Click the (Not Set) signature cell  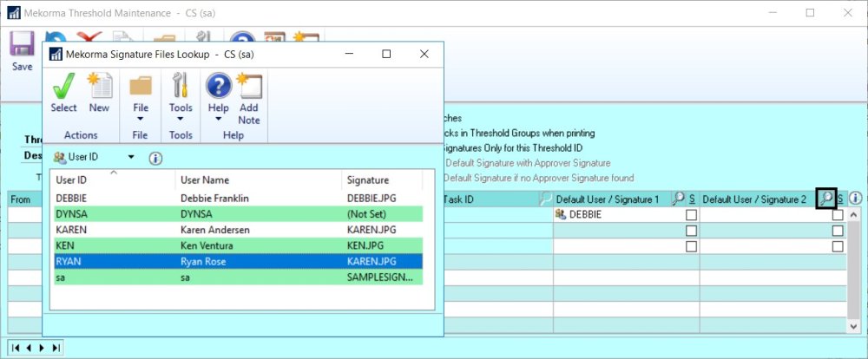point(366,213)
